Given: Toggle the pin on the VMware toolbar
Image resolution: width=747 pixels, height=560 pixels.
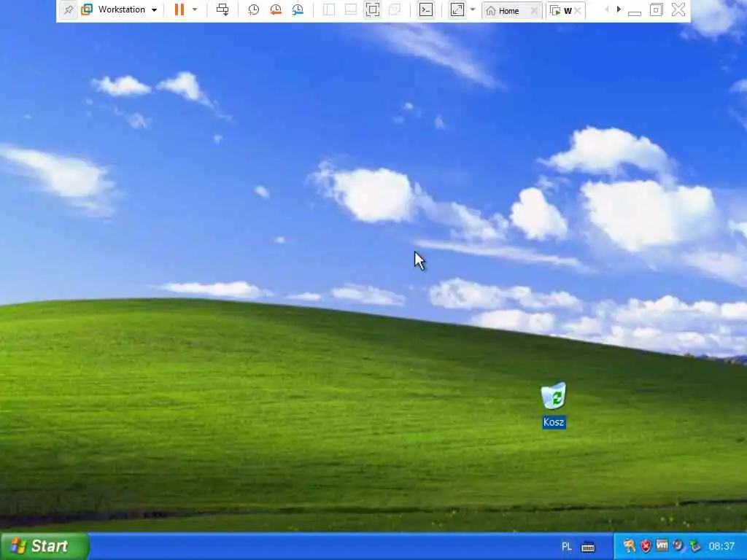Looking at the screenshot, I should tap(69, 10).
